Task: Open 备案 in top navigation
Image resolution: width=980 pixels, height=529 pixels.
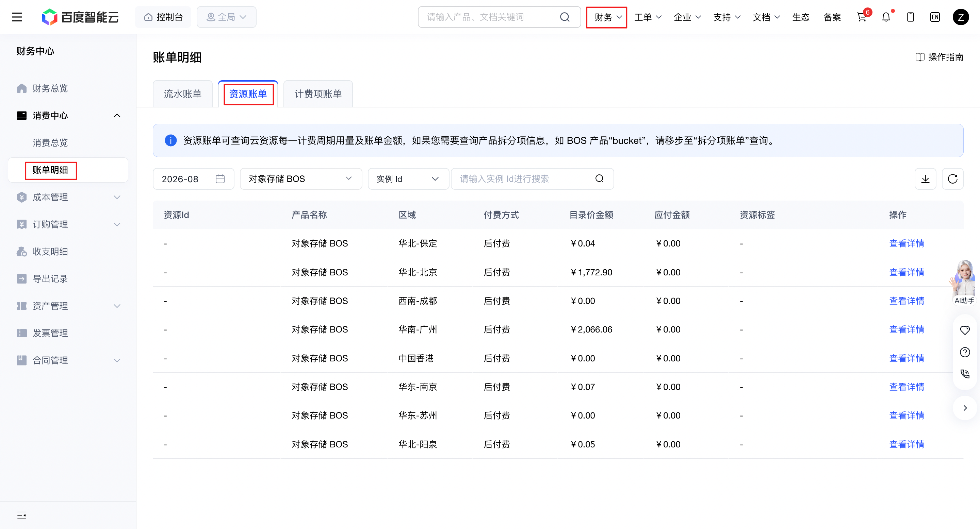Action: 832,17
